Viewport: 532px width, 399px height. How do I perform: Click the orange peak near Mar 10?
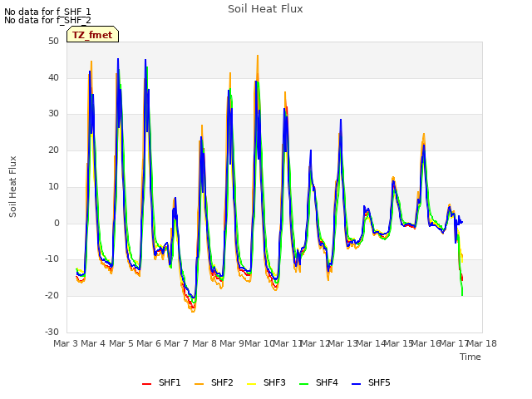(x=258, y=57)
